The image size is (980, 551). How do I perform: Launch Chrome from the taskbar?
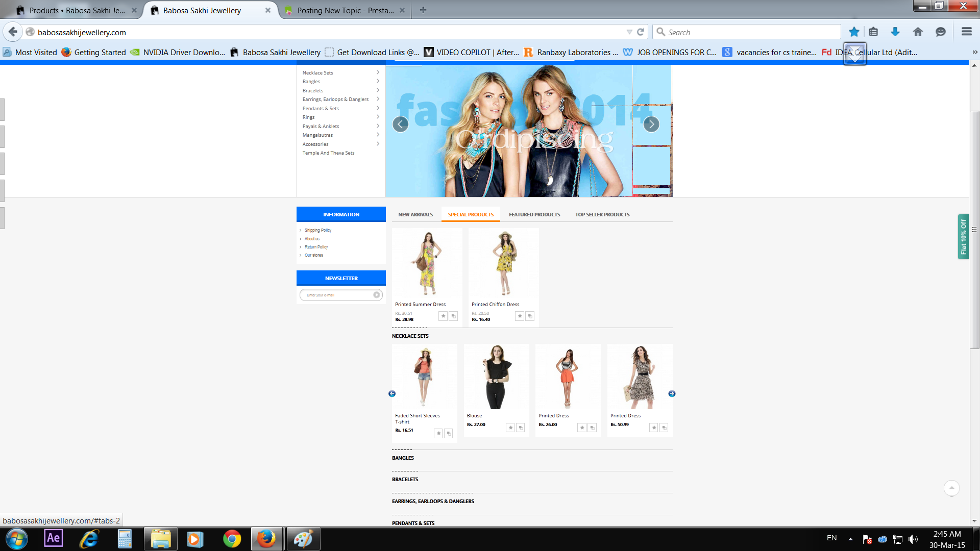(x=232, y=539)
